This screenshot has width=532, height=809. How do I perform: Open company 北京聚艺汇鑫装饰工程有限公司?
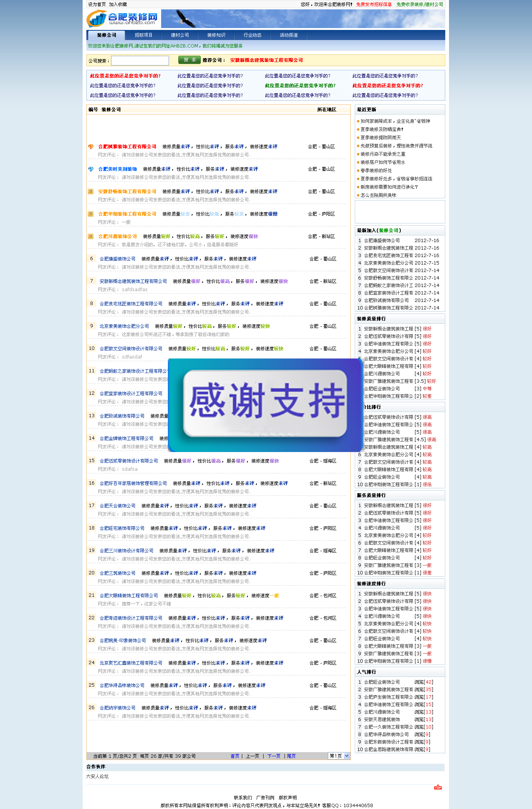(131, 663)
